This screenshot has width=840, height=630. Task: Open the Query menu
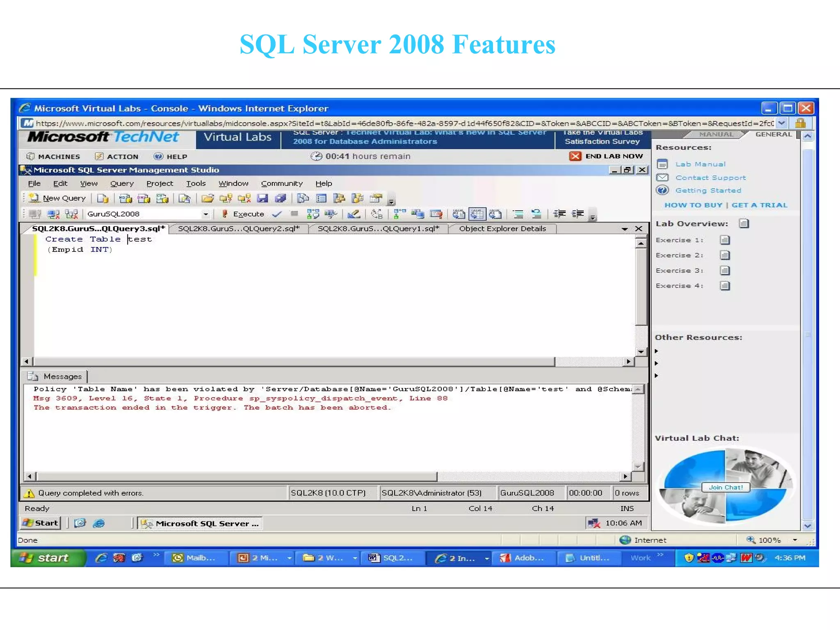click(122, 183)
